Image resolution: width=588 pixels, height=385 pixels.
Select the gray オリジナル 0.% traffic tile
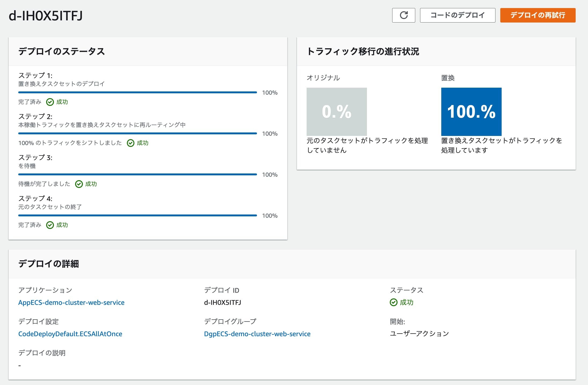click(x=337, y=111)
